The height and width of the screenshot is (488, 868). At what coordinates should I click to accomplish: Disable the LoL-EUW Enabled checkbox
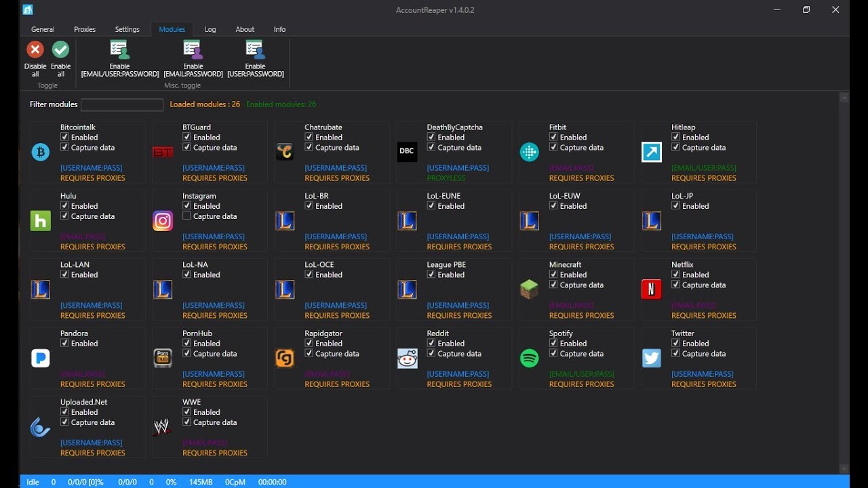[x=553, y=206]
